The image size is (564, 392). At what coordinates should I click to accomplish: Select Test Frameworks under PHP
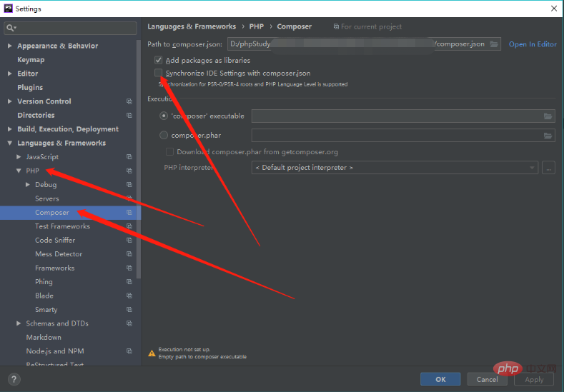pyautogui.click(x=63, y=226)
